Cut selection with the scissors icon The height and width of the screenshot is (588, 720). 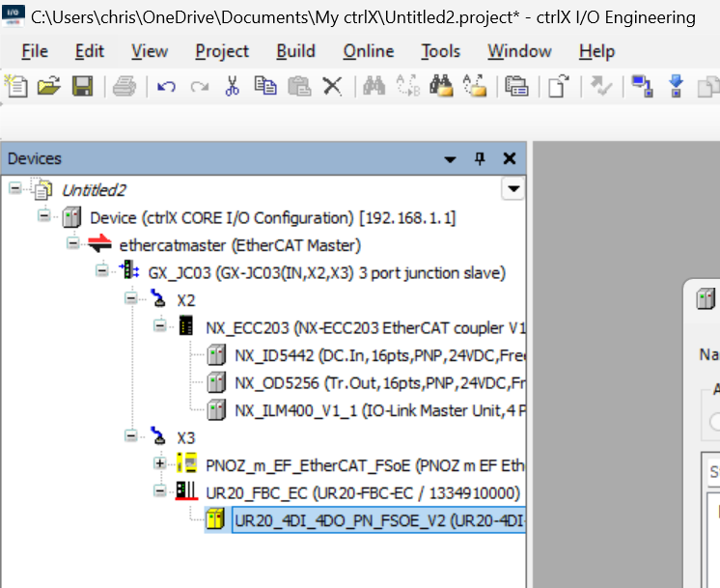tap(233, 86)
